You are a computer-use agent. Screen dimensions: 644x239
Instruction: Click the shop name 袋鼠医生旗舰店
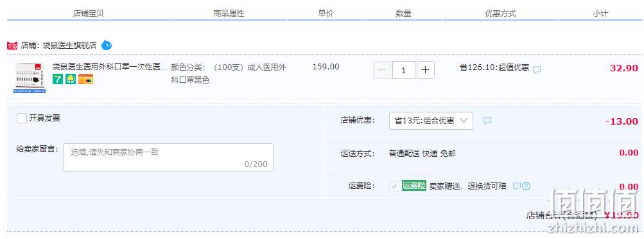coord(69,46)
